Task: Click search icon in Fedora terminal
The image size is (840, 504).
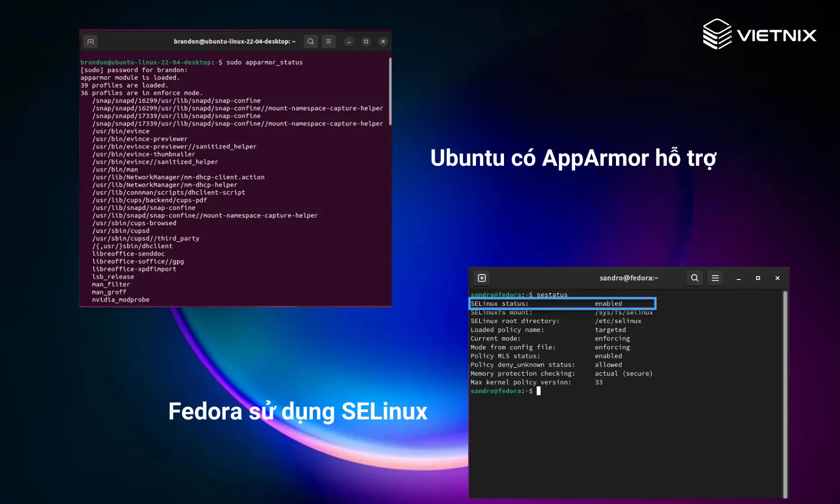Action: click(x=695, y=278)
